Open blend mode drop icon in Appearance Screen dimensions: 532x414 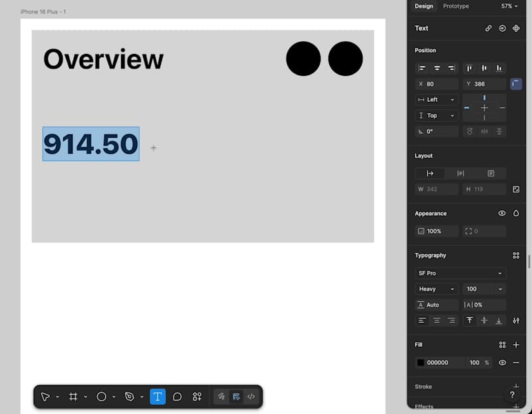[516, 213]
